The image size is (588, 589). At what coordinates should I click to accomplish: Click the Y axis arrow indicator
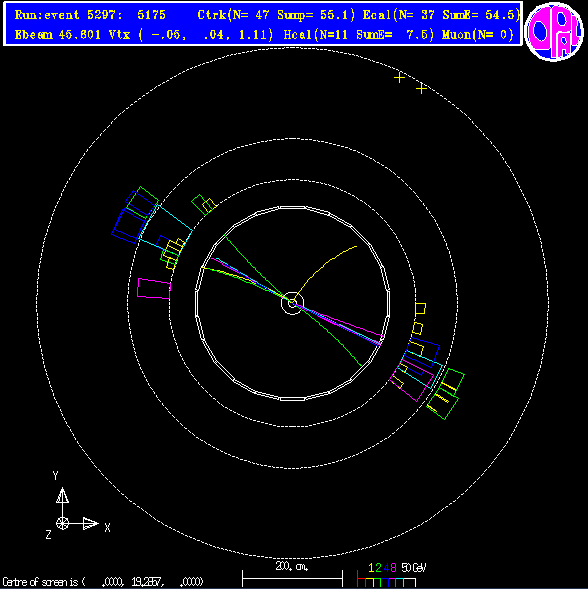click(62, 496)
